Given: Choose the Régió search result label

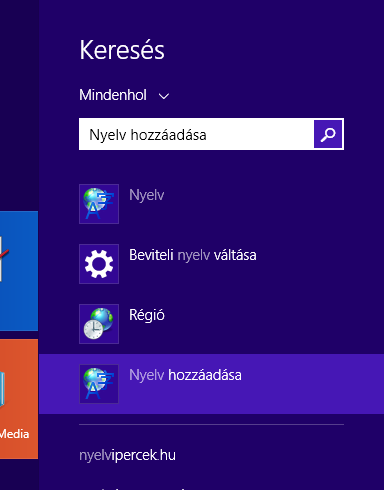Looking at the screenshot, I should pyautogui.click(x=147, y=315).
